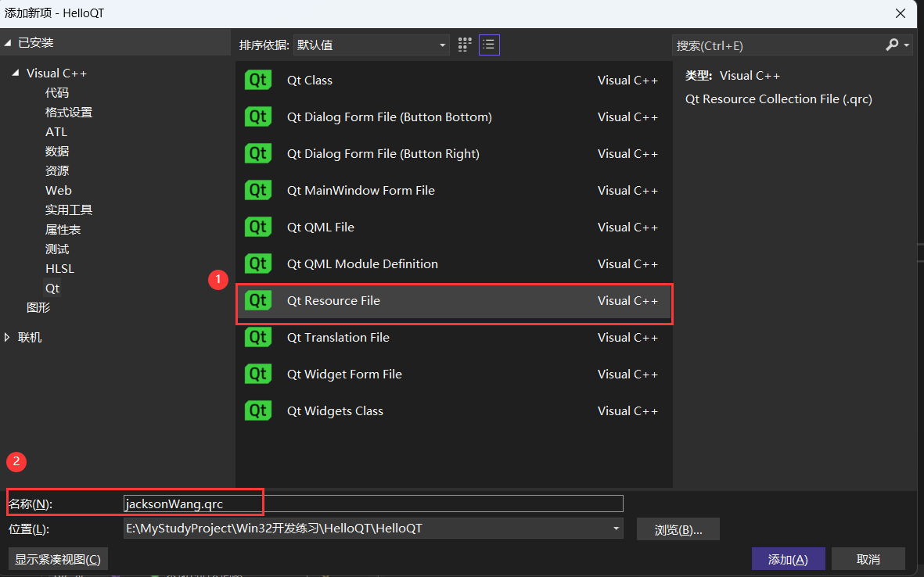Select 图形 category in tree

point(38,307)
